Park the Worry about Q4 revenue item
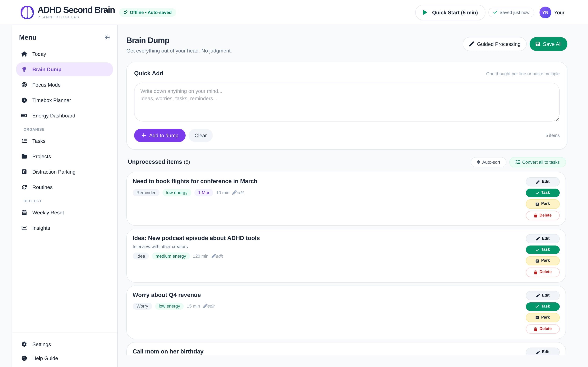The height and width of the screenshot is (367, 588). pos(543,317)
